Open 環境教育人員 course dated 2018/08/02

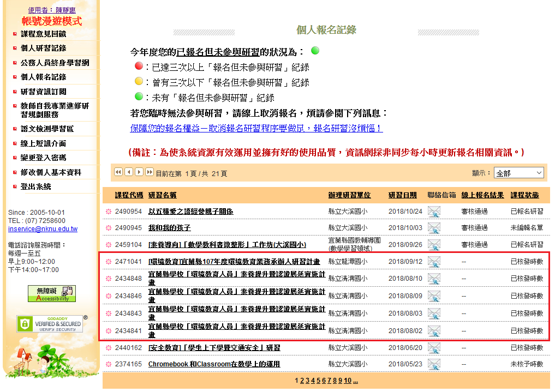[236, 330]
